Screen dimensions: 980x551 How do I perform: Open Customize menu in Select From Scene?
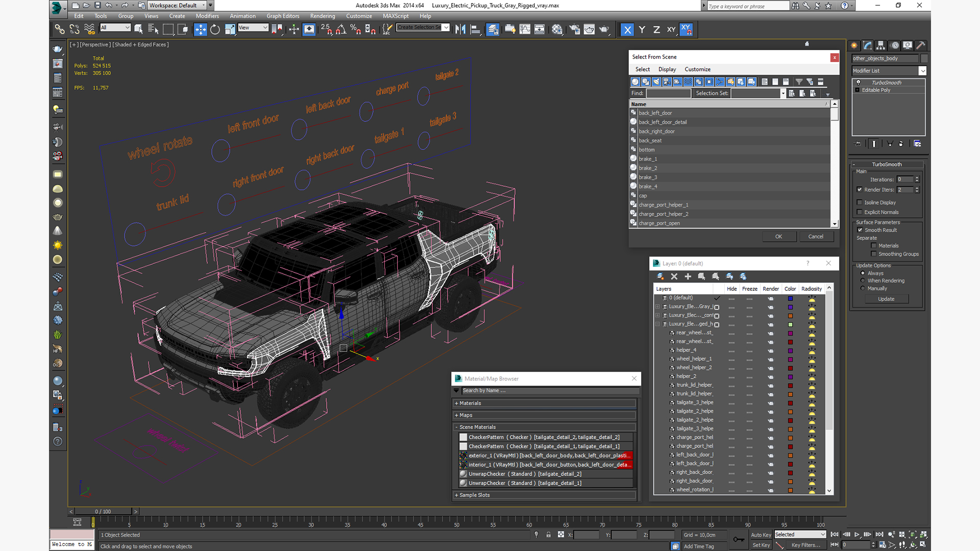click(698, 69)
